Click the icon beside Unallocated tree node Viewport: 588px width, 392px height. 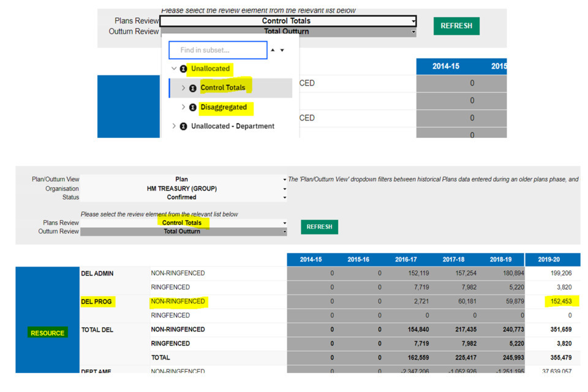click(x=183, y=69)
